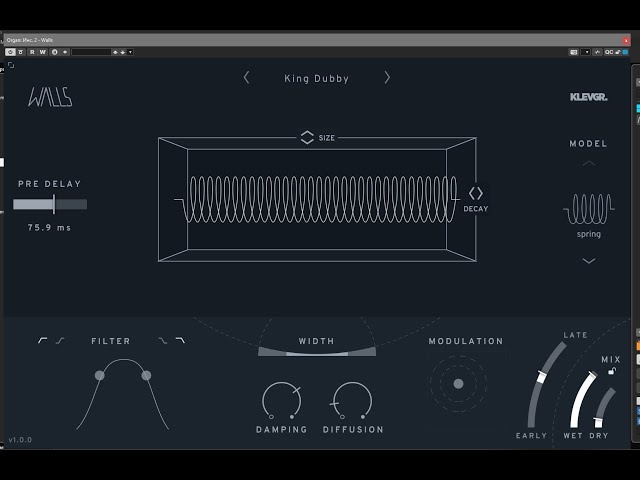This screenshot has height=480, width=640.
Task: Open the King Dubby preset name
Action: coord(316,78)
